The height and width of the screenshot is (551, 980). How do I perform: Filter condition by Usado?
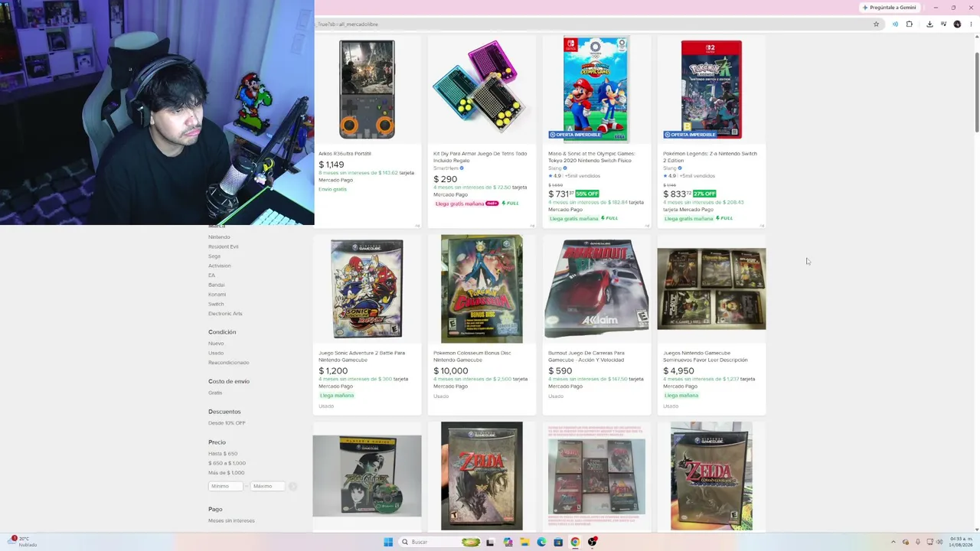point(216,353)
